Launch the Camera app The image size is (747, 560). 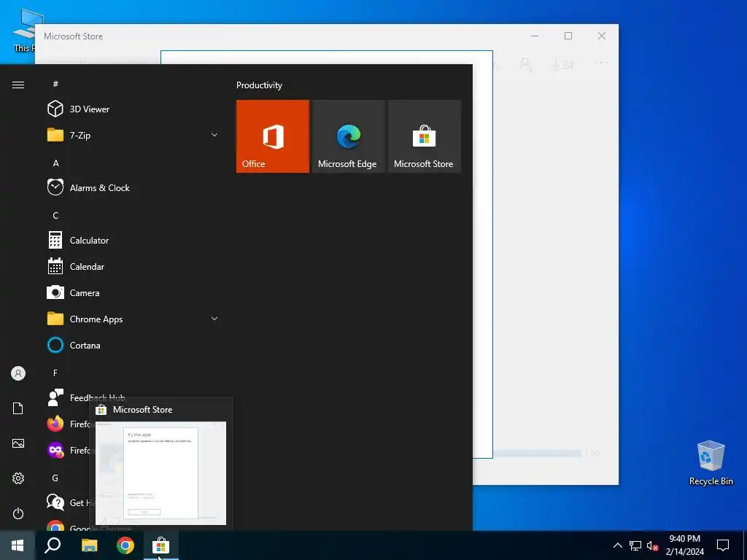click(133, 293)
